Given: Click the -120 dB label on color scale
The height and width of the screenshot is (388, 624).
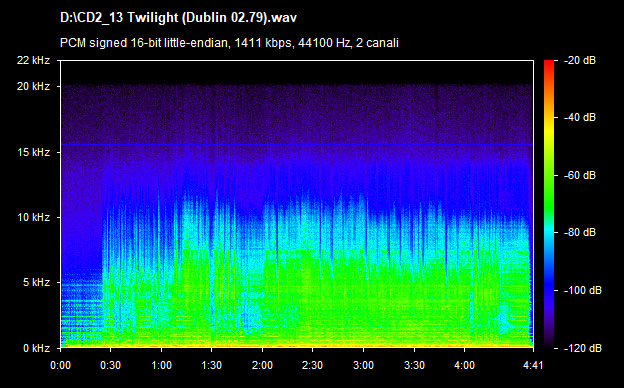Looking at the screenshot, I should pyautogui.click(x=583, y=348).
